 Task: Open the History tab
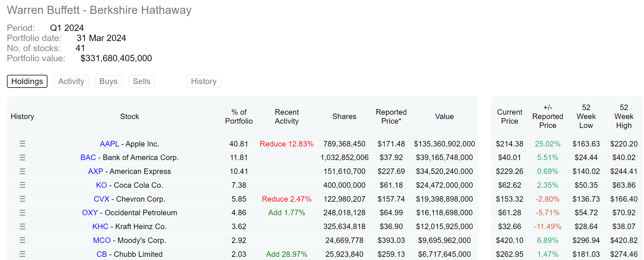203,81
